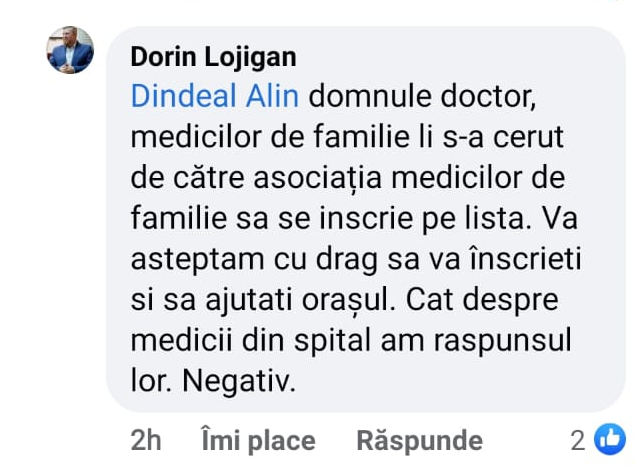Viewport: 642px width, 473px height.
Task: Reply to the comment via "Răspunde"
Action: 419,440
